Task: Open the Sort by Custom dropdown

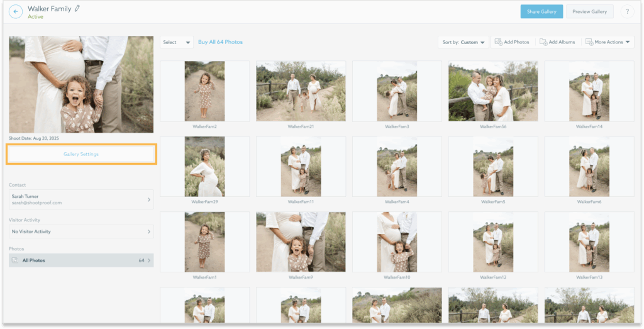Action: (464, 42)
